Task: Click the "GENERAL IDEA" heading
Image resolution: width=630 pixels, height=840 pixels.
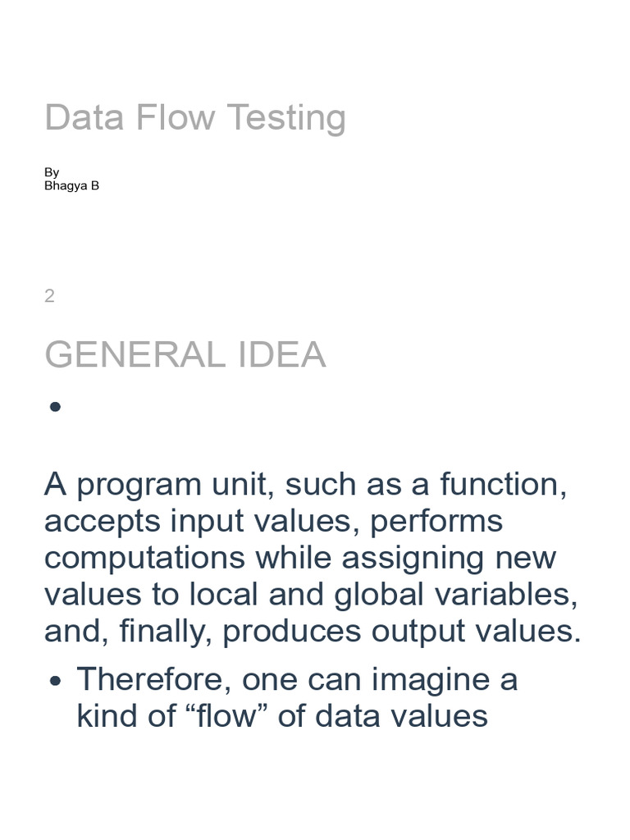Action: click(185, 355)
